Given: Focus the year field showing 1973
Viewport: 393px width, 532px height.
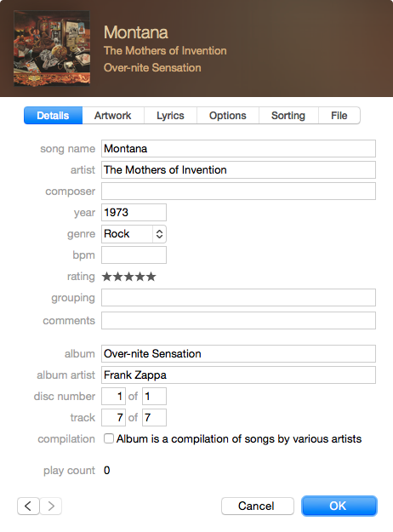Looking at the screenshot, I should 134,213.
